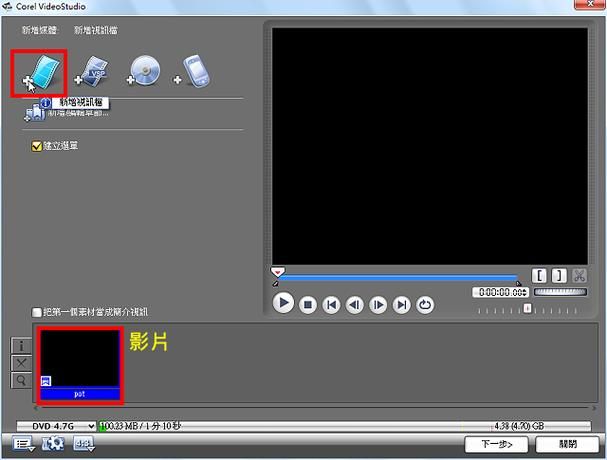Open the settings gear dropdown at bottom left
Image resolution: width=607 pixels, height=460 pixels.
click(54, 444)
